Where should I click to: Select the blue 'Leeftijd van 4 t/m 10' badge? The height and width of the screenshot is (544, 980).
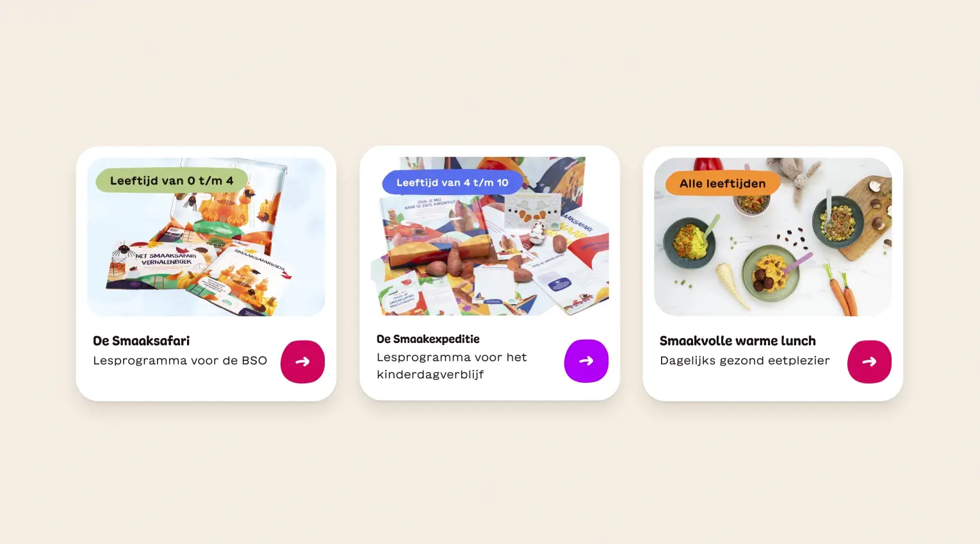452,182
